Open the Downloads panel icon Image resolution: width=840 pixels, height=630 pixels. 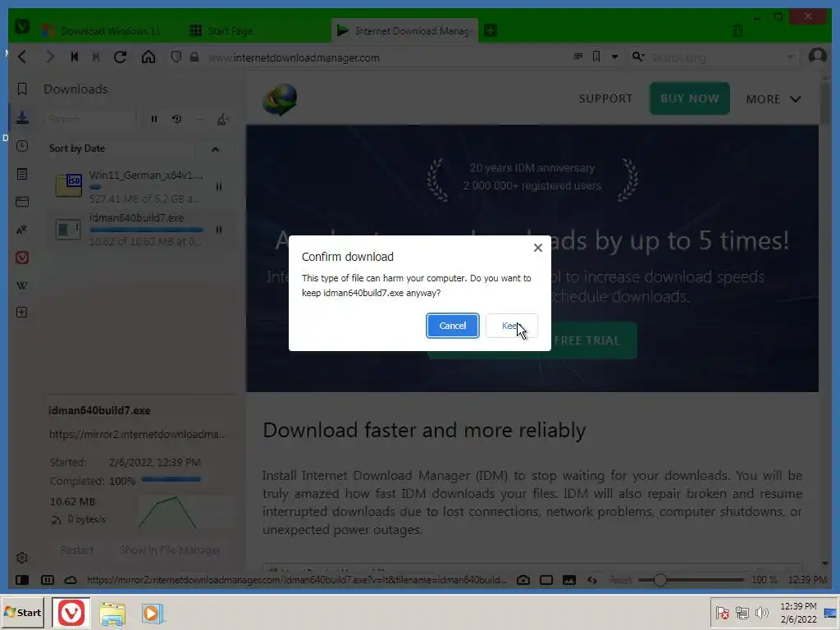pyautogui.click(x=22, y=117)
